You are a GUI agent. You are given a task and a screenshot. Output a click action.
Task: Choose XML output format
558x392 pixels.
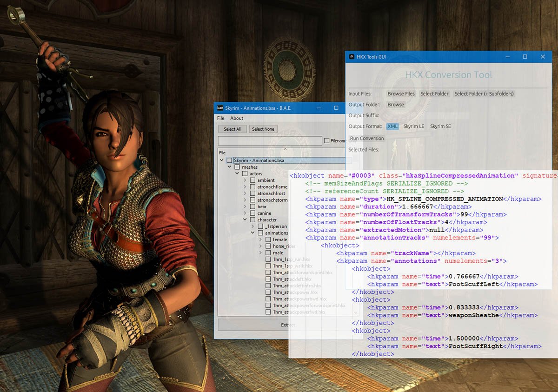[x=392, y=126]
